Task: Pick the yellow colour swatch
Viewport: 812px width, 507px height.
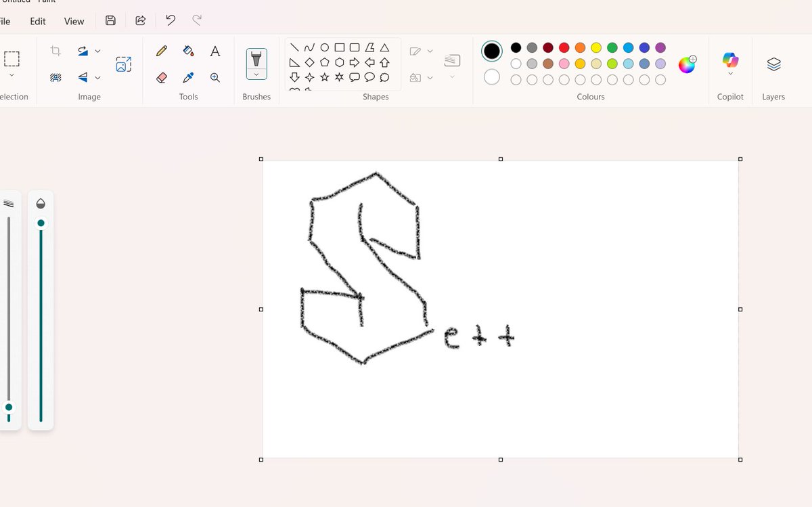Action: tap(596, 47)
